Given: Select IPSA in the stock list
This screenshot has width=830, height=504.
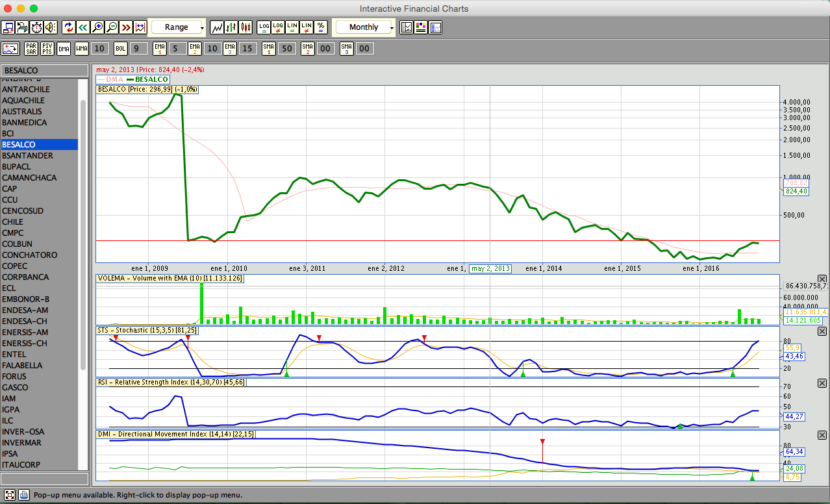Looking at the screenshot, I should [x=40, y=454].
